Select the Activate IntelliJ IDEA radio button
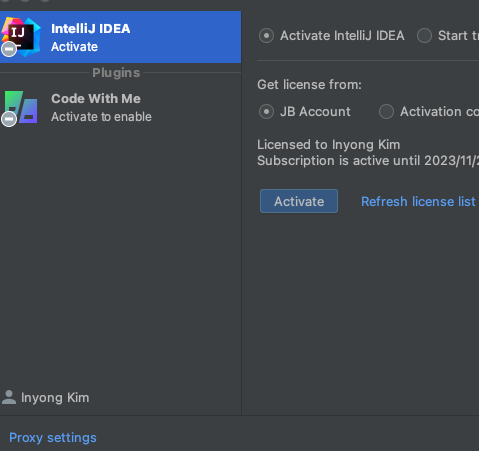This screenshot has height=451, width=479. click(x=266, y=36)
